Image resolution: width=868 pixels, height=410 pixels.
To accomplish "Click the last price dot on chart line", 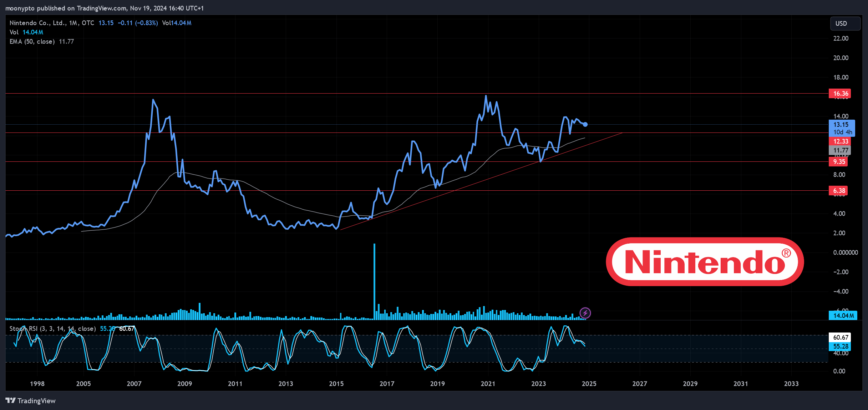I will coord(585,124).
